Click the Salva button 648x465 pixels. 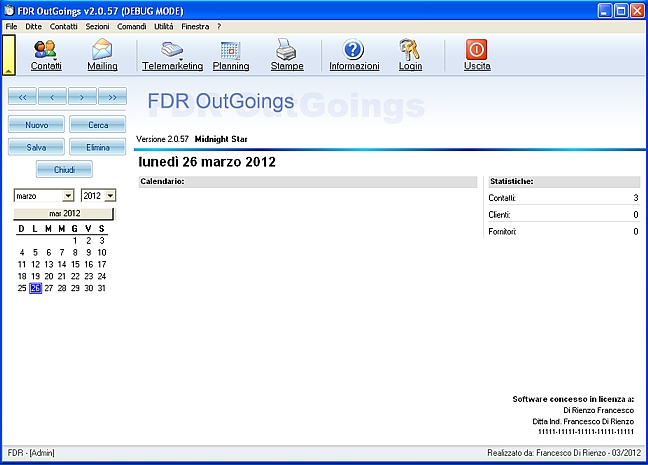[x=36, y=147]
